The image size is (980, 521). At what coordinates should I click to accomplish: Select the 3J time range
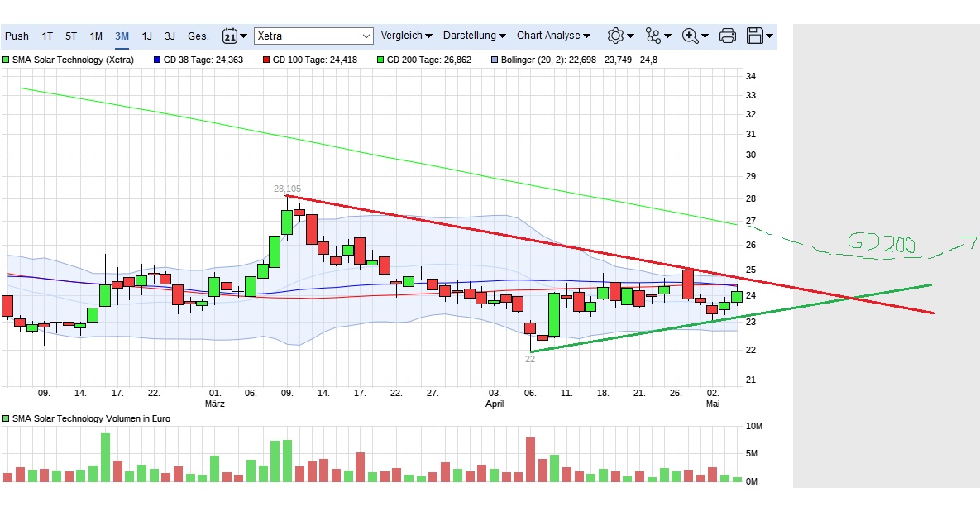click(x=170, y=36)
